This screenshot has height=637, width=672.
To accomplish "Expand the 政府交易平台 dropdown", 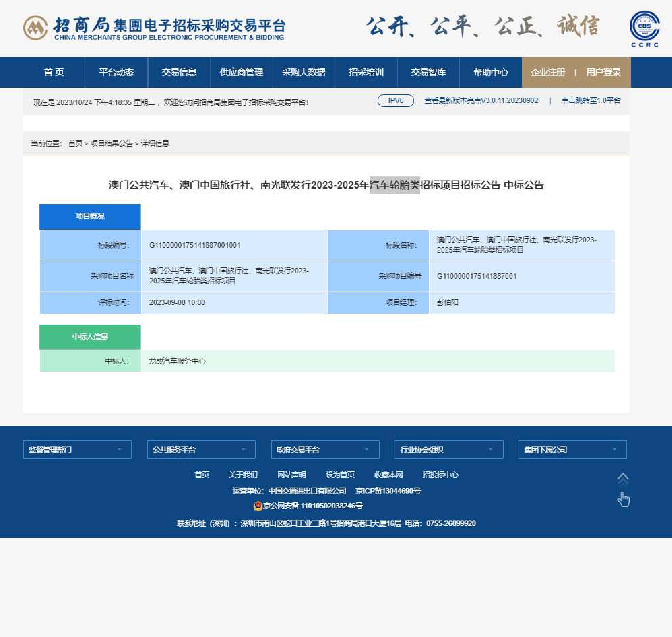I will click(x=325, y=450).
